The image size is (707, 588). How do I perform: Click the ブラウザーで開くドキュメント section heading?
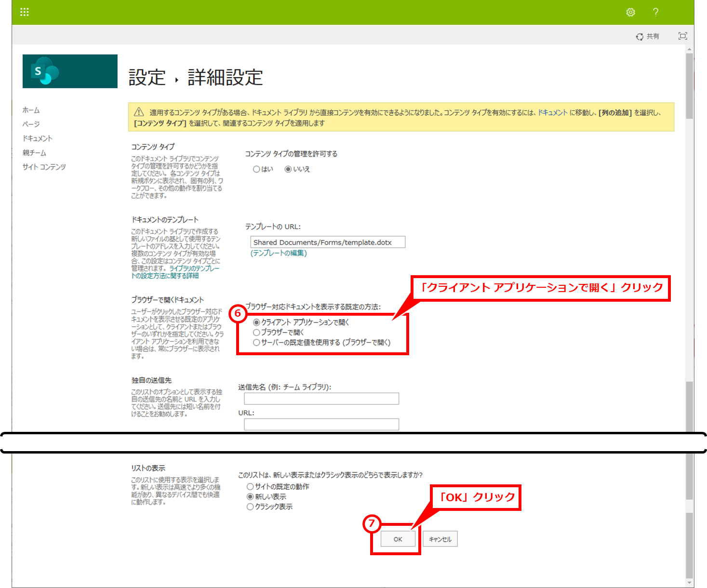[168, 300]
